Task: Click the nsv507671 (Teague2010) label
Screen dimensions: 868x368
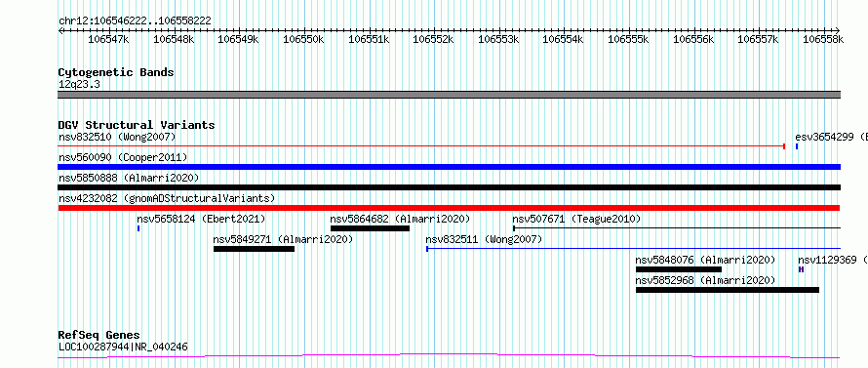Action: tap(576, 219)
